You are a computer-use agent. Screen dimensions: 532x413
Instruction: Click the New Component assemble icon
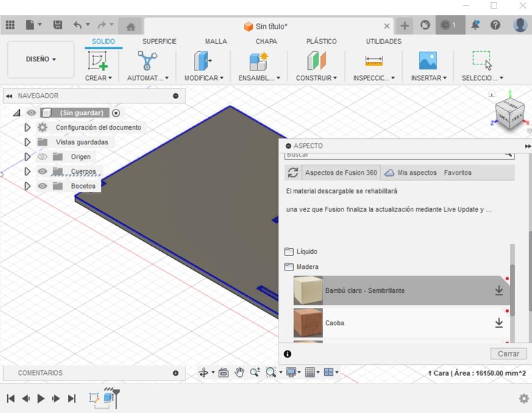pyautogui.click(x=259, y=61)
